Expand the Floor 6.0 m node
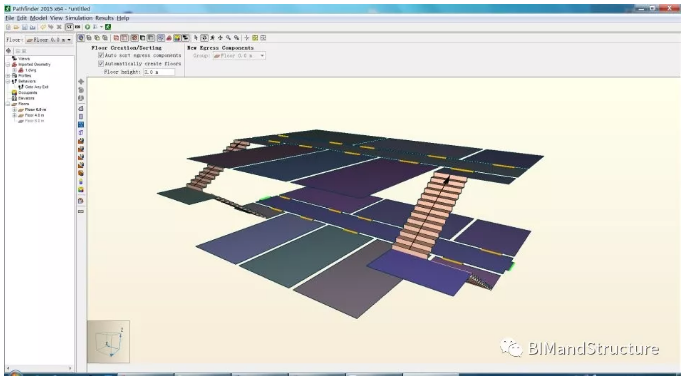 14,110
